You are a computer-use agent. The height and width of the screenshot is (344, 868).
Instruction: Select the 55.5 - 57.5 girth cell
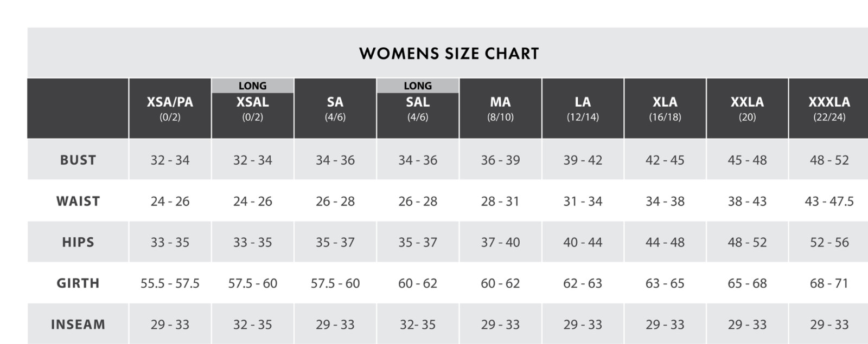point(170,283)
